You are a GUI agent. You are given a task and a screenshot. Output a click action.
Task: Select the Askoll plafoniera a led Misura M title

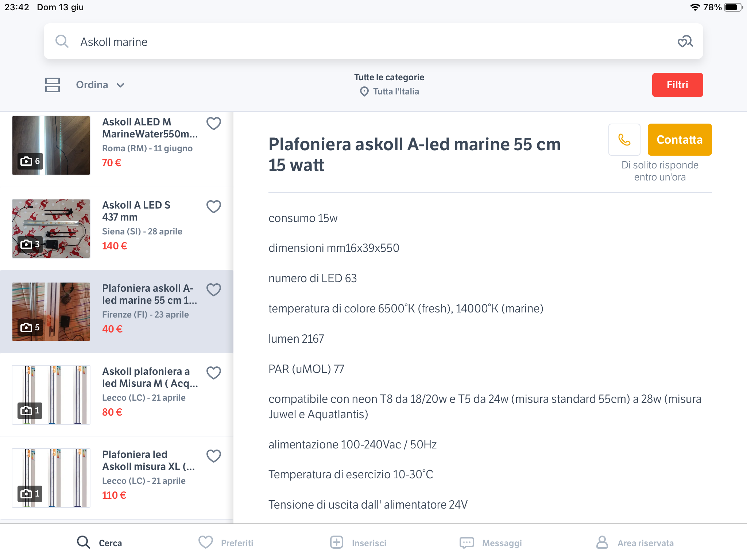pos(150,377)
